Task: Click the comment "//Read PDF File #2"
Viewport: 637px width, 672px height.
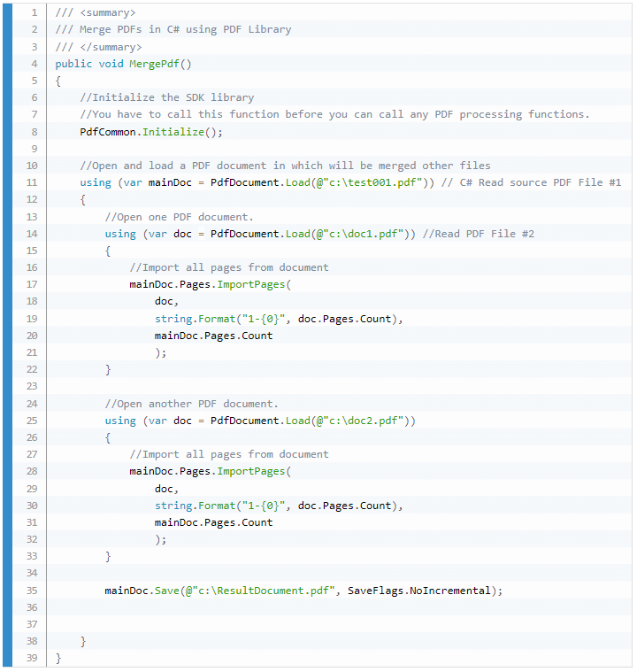Action: (479, 234)
